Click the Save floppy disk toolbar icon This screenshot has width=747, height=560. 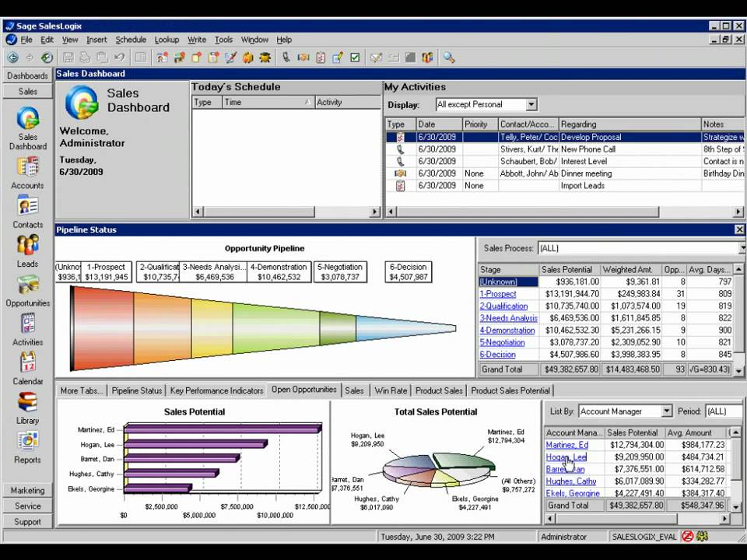[x=68, y=58]
